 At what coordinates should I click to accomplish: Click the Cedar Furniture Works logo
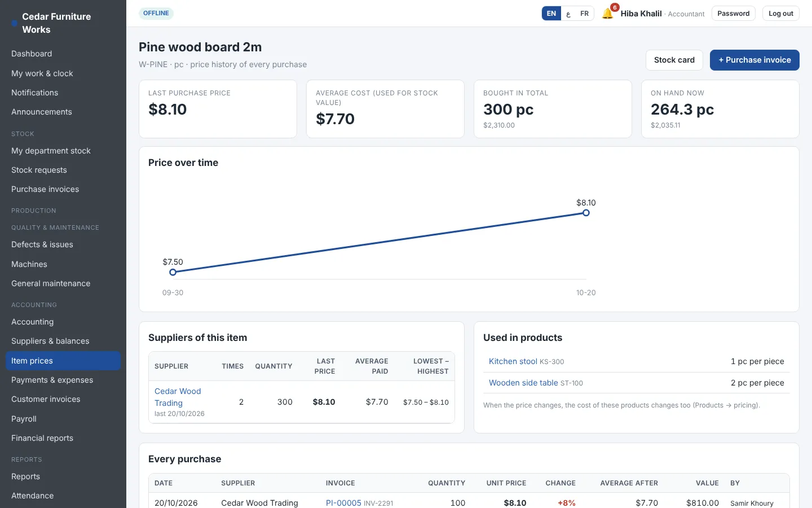pos(56,23)
